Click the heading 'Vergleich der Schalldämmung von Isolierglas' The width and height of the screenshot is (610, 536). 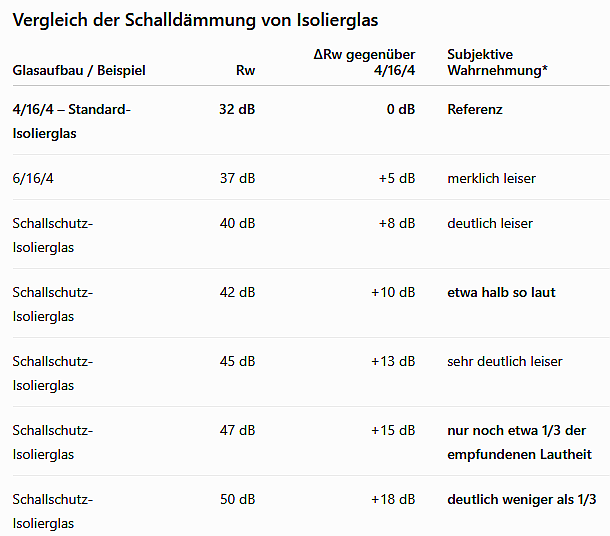[195, 20]
